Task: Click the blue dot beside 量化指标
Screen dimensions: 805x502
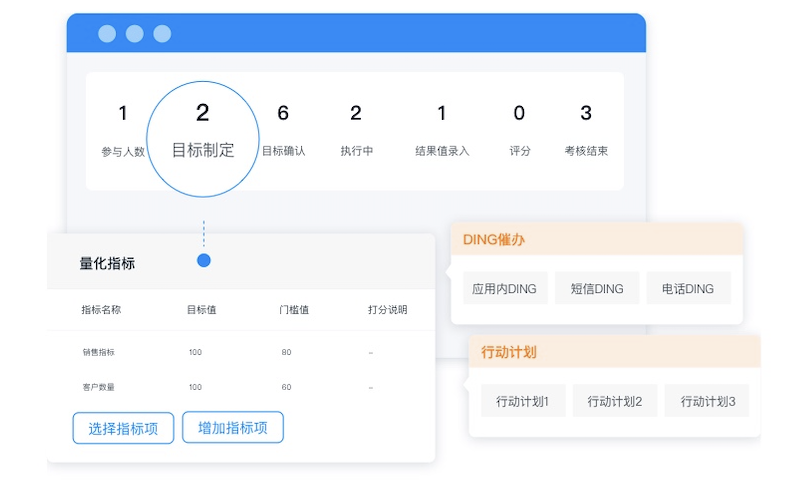Action: (x=204, y=261)
